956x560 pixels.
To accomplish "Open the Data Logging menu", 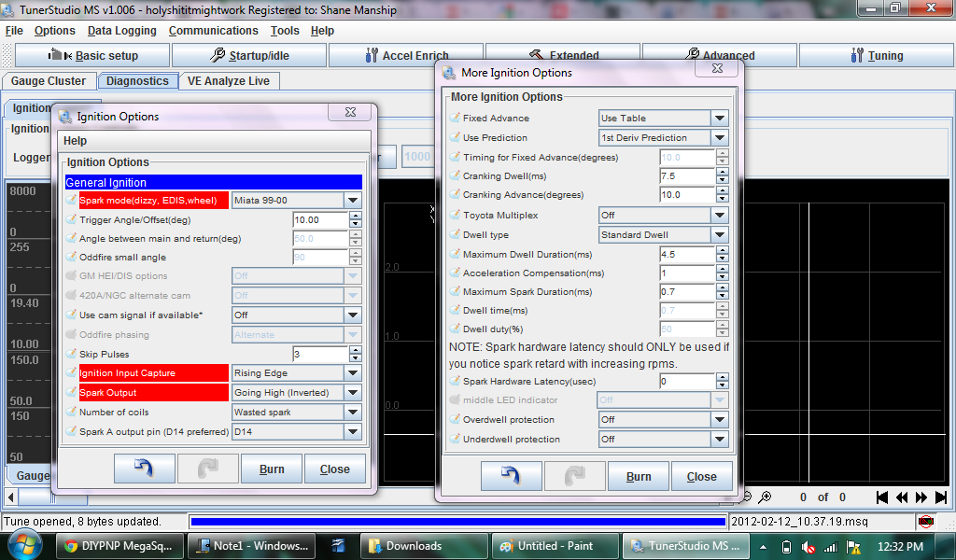I will [x=122, y=31].
